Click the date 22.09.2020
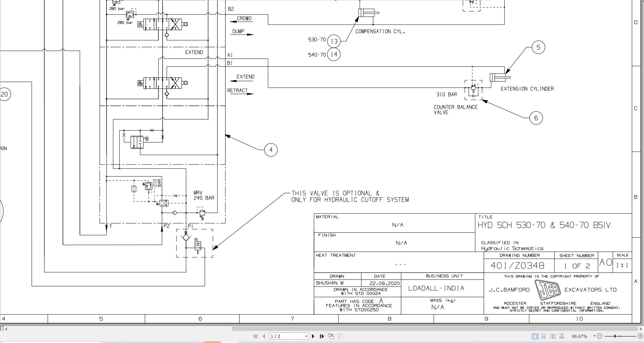 pos(385,283)
